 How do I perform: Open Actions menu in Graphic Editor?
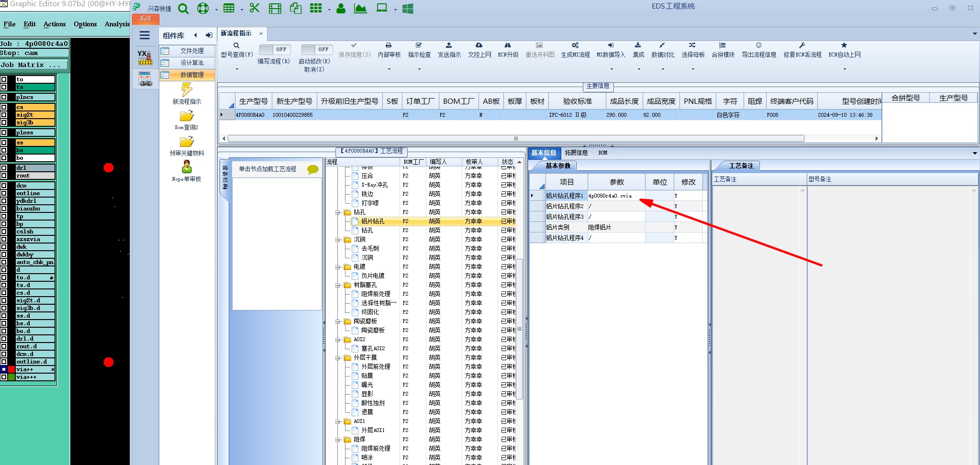[55, 24]
